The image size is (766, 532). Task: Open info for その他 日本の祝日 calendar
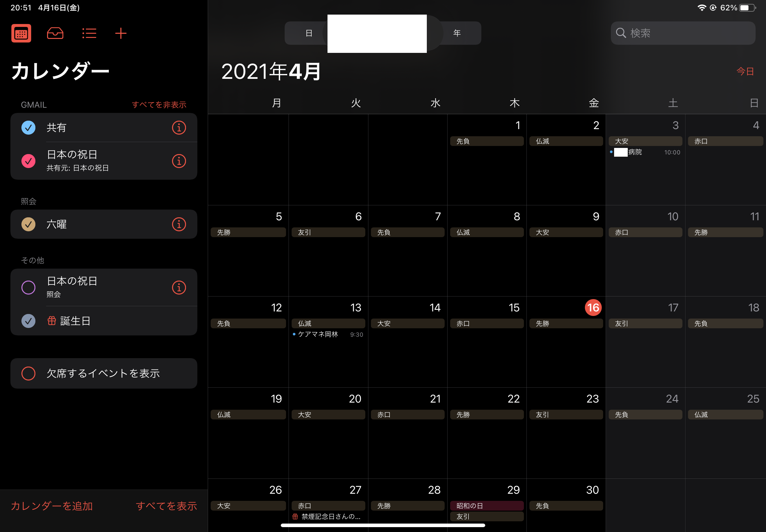(179, 288)
